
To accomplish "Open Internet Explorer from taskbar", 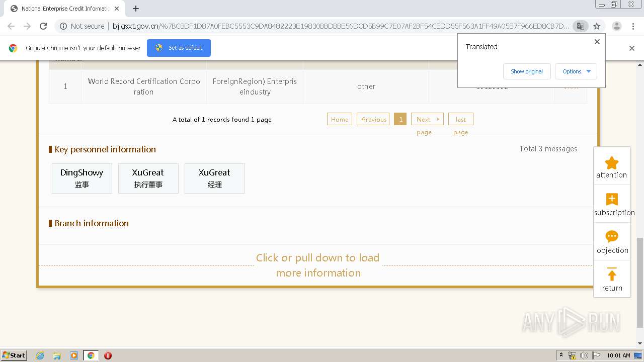I will tap(40, 355).
